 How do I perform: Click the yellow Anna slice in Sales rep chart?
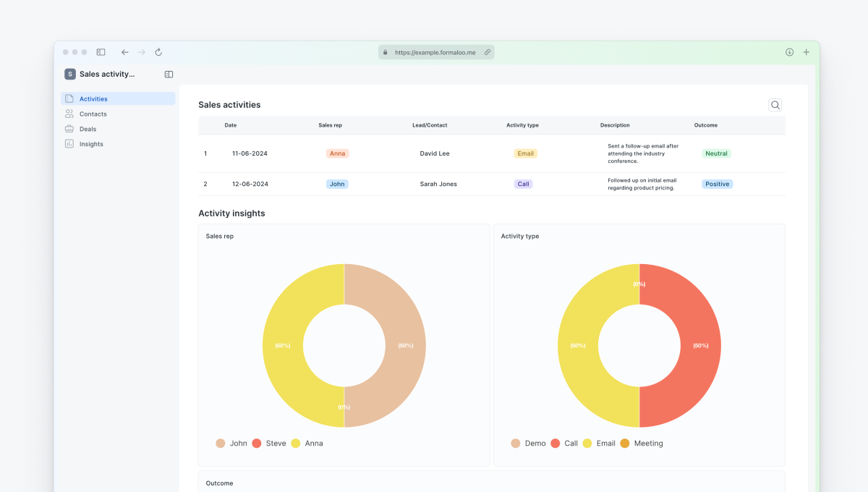pyautogui.click(x=283, y=346)
